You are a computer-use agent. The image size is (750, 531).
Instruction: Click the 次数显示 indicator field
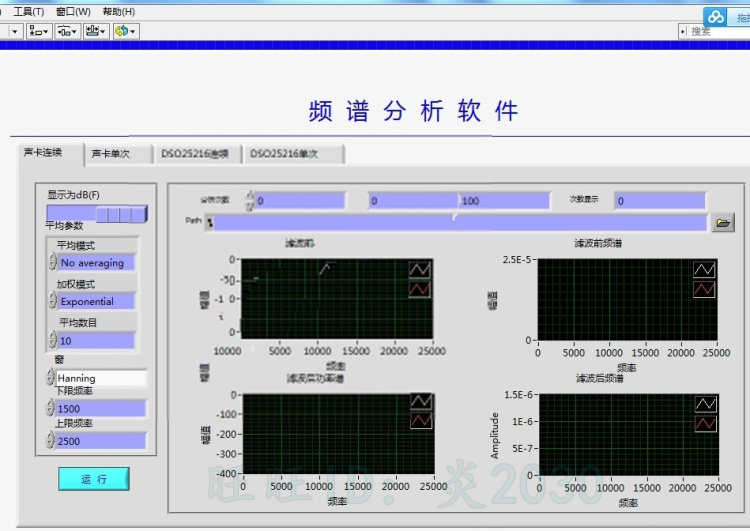point(660,201)
